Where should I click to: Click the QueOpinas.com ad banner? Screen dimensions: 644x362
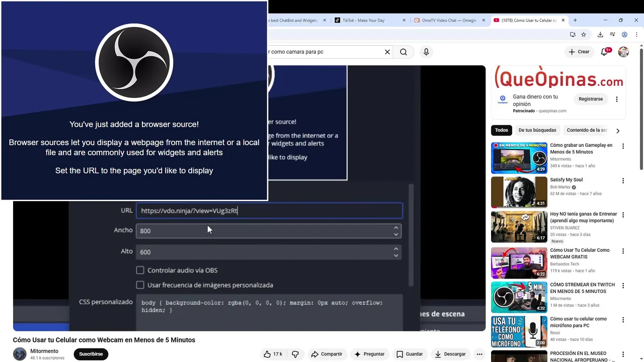[558, 77]
